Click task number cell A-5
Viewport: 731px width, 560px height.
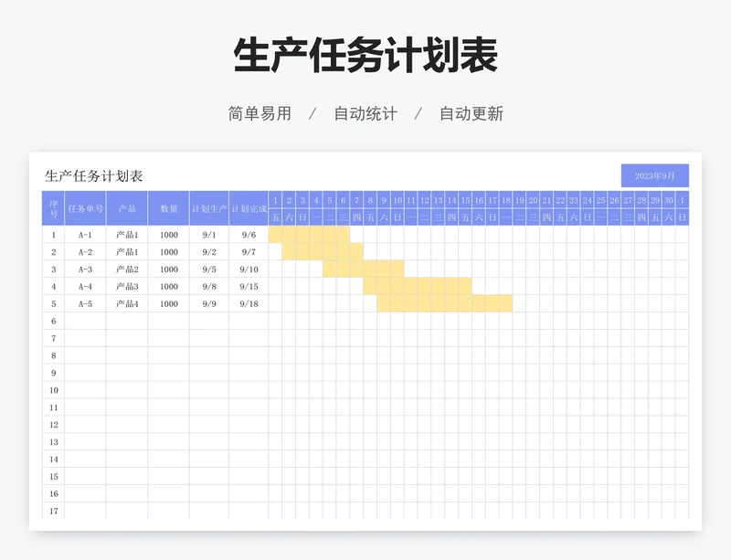click(x=85, y=304)
